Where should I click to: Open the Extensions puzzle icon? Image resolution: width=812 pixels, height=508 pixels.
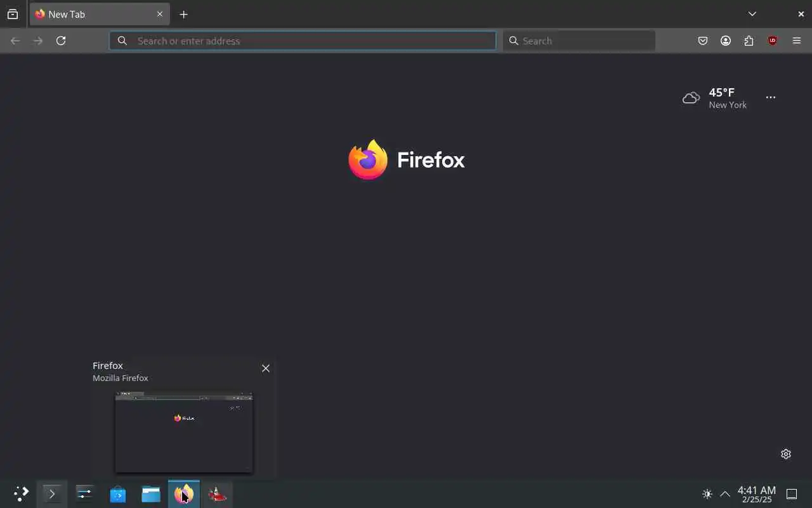point(749,41)
